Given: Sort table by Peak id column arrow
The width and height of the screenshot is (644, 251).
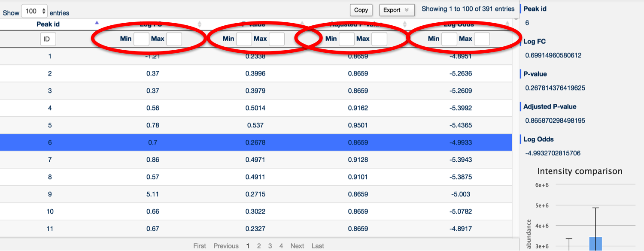Looking at the screenshot, I should (x=97, y=22).
